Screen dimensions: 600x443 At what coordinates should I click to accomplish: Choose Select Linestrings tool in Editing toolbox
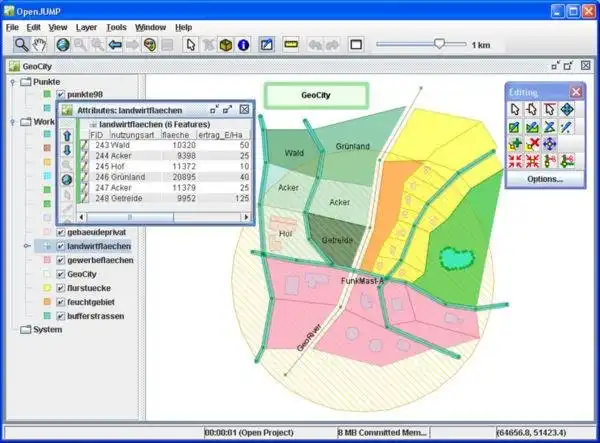coord(549,109)
